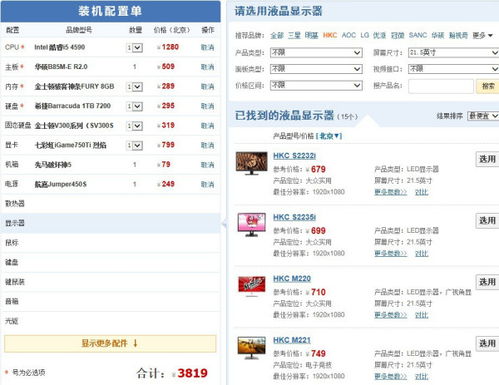Open HKC M220 monitor thumbnail

[x=252, y=286]
